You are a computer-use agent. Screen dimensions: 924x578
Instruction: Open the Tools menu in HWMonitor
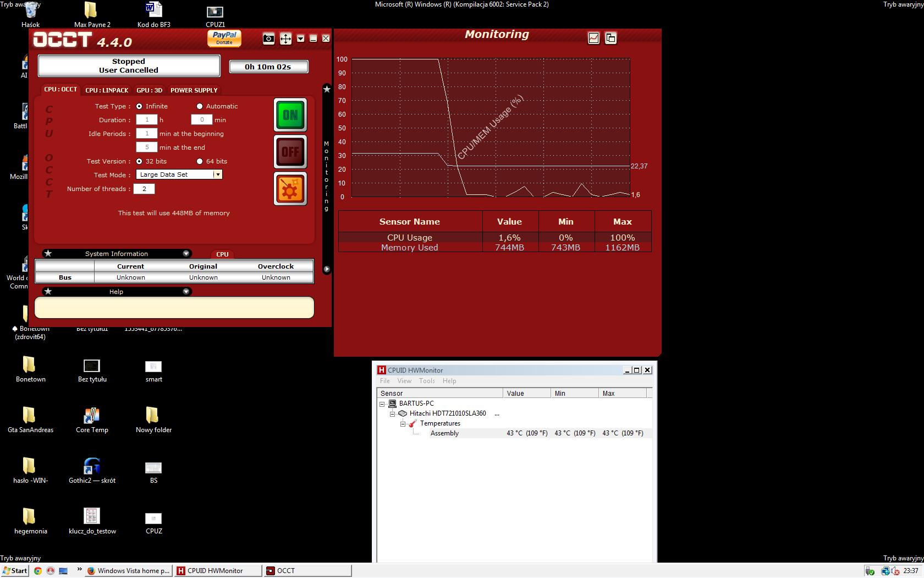pyautogui.click(x=427, y=381)
